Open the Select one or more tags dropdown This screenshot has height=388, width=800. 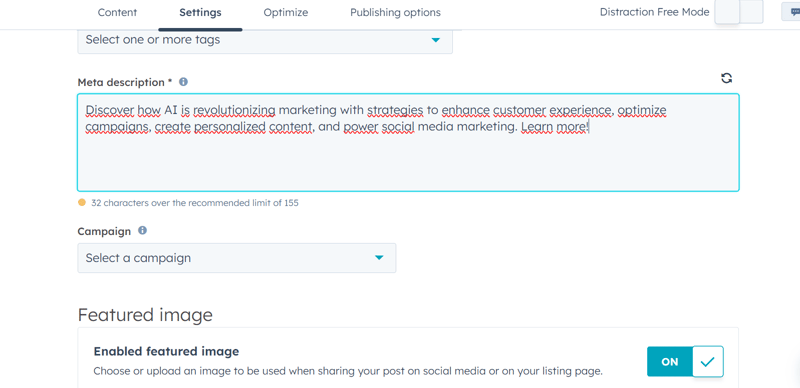[x=265, y=40]
